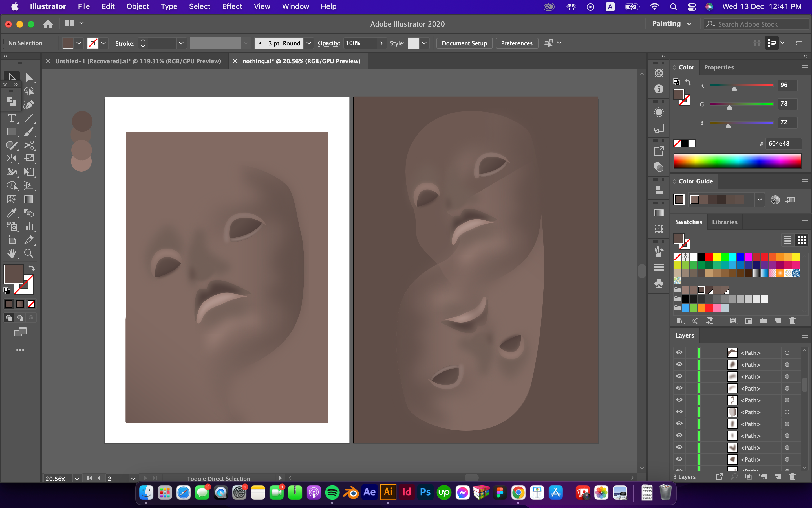Screen dimensions: 812x508
Task: Open the Object menu
Action: click(138, 6)
